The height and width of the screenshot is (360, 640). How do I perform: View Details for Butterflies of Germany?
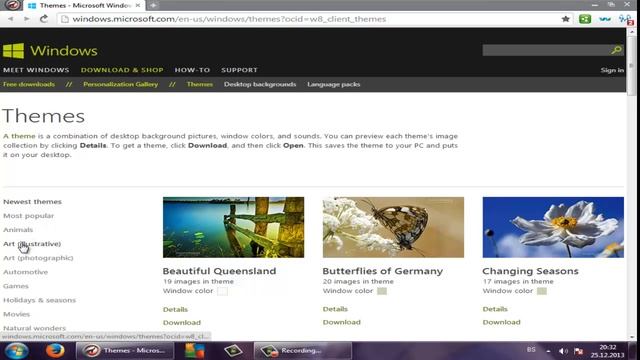(x=335, y=309)
